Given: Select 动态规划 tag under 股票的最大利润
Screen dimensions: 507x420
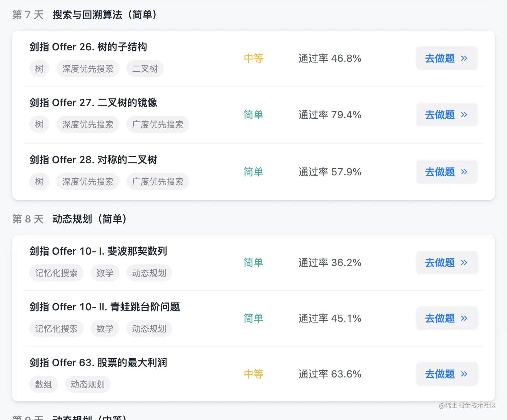Looking at the screenshot, I should [87, 384].
